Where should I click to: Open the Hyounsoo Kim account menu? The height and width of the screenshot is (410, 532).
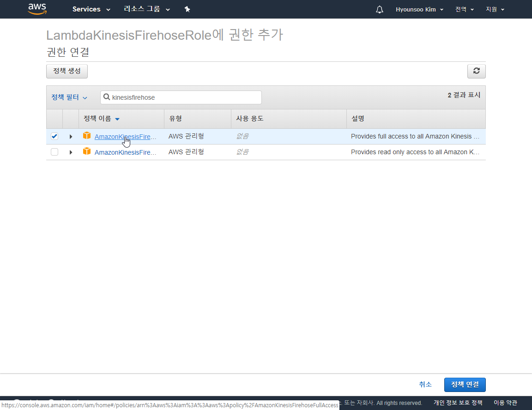click(x=419, y=10)
